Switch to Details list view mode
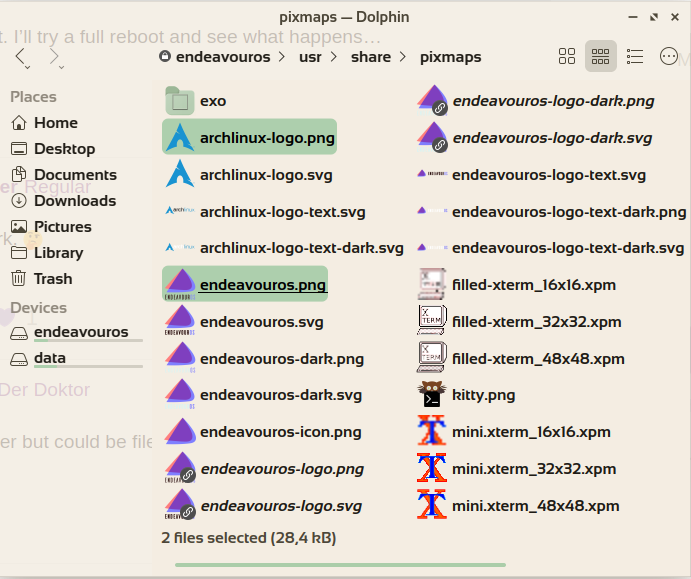This screenshot has height=579, width=691. click(x=634, y=57)
